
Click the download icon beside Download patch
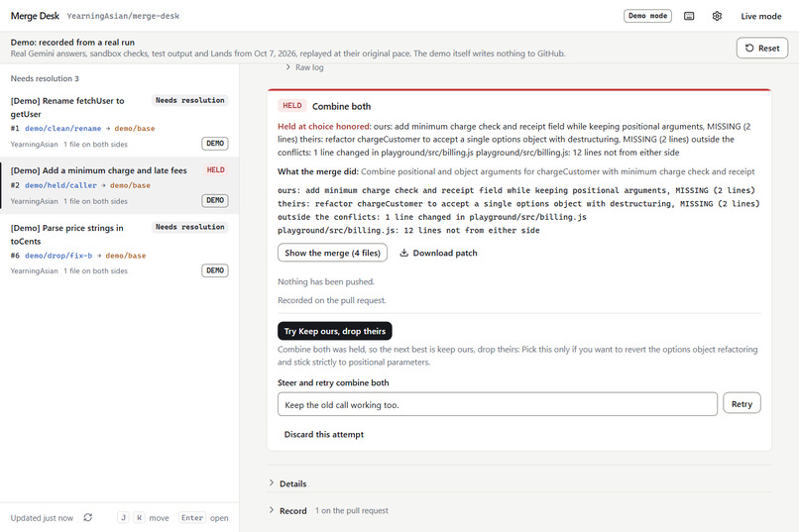[403, 253]
